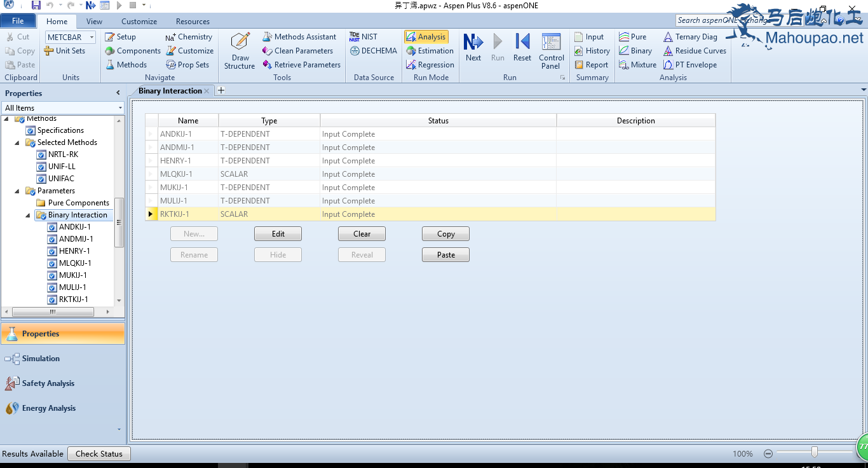Screen dimensions: 868x468
Task: Click the Clear button
Action: 362,234
